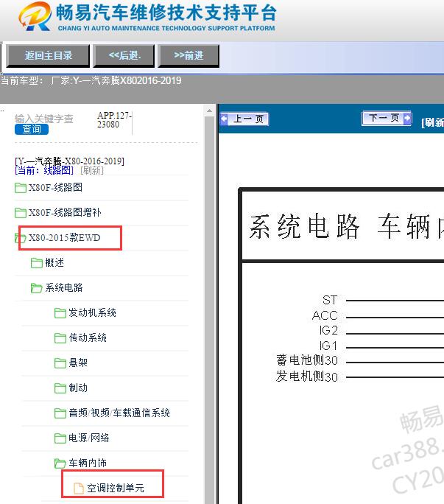
Task: Click the ACC label in the diagram
Action: [x=325, y=315]
